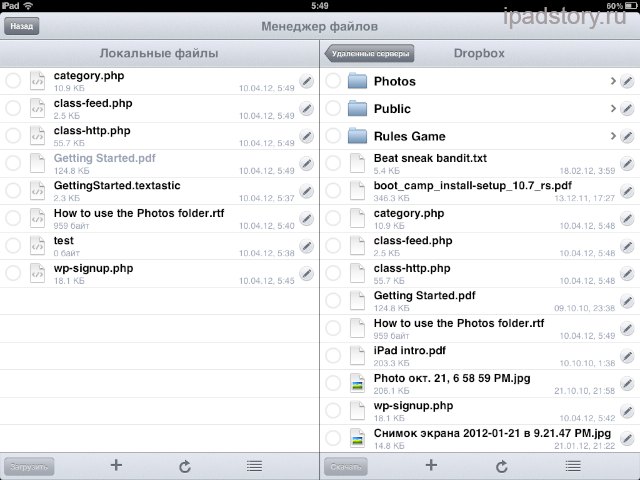Open Dropbox category.php file
Viewport: 640px width, 480px height.
[480, 219]
